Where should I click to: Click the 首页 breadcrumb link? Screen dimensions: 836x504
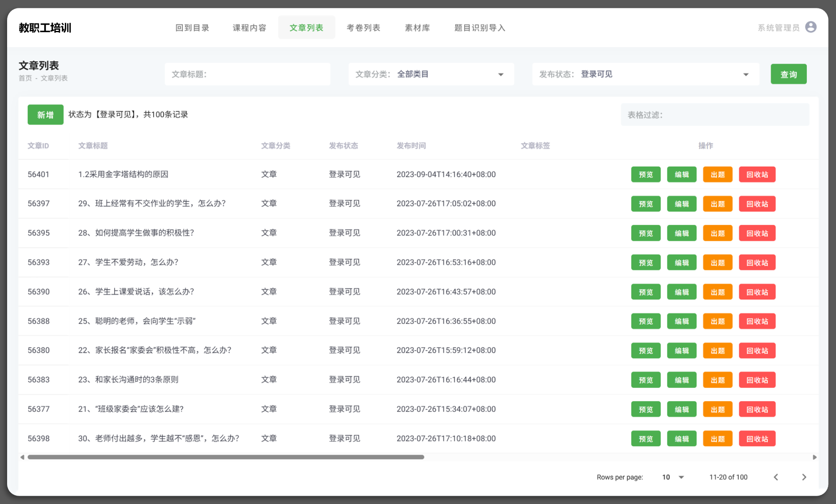pos(25,78)
